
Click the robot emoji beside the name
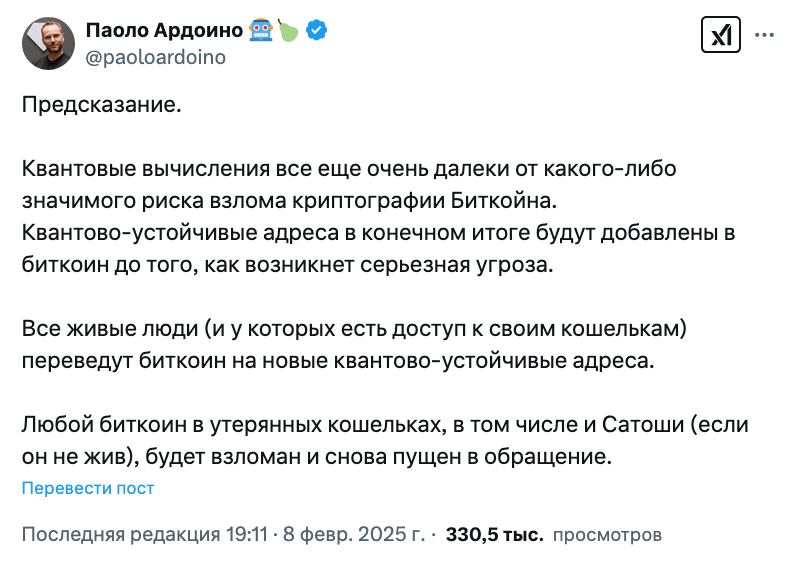click(261, 30)
